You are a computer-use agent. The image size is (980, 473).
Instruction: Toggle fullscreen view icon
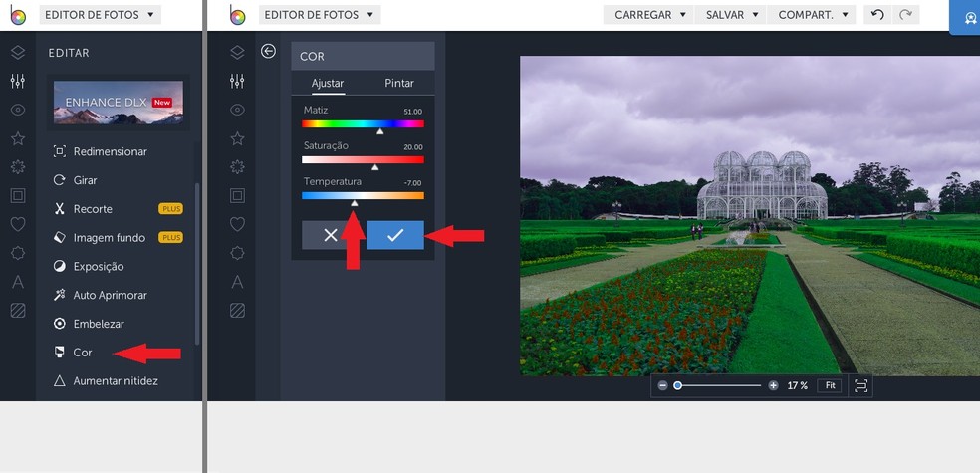[x=861, y=386]
